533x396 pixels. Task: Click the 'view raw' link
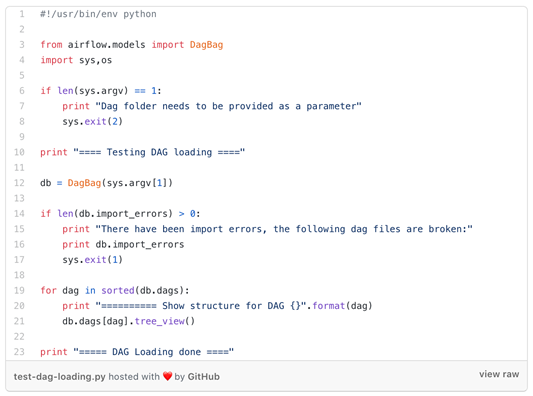(499, 374)
